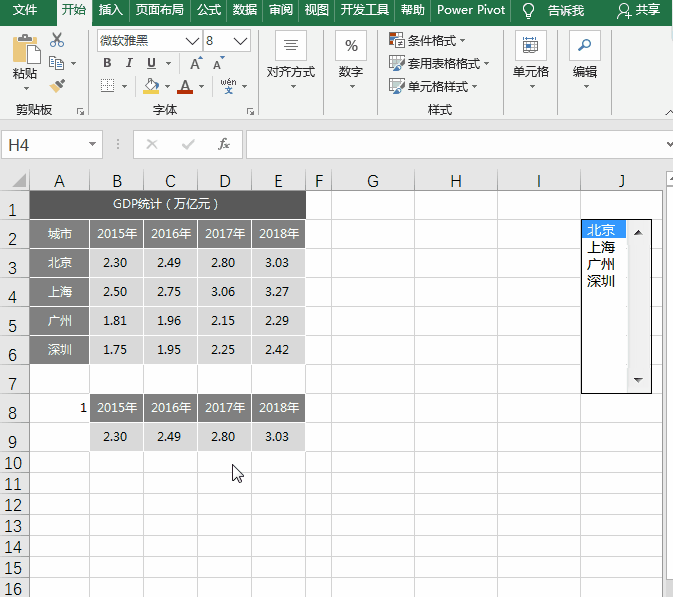
Task: Expand paste options arrow
Action: 26,89
